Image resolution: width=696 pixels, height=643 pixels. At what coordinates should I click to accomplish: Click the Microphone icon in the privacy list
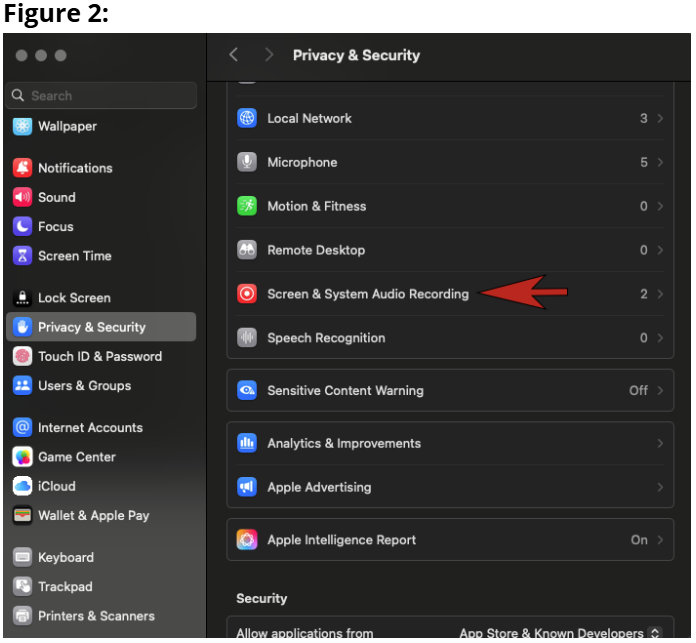(247, 162)
